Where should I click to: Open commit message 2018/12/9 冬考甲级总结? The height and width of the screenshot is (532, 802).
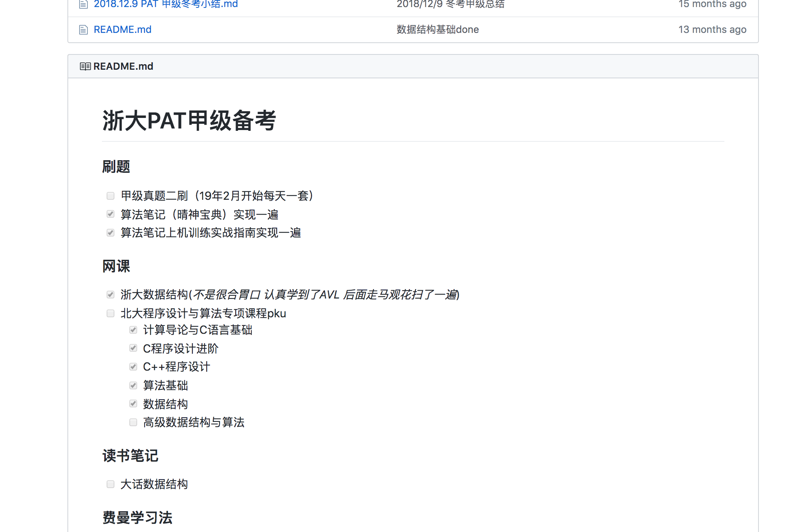pyautogui.click(x=450, y=4)
